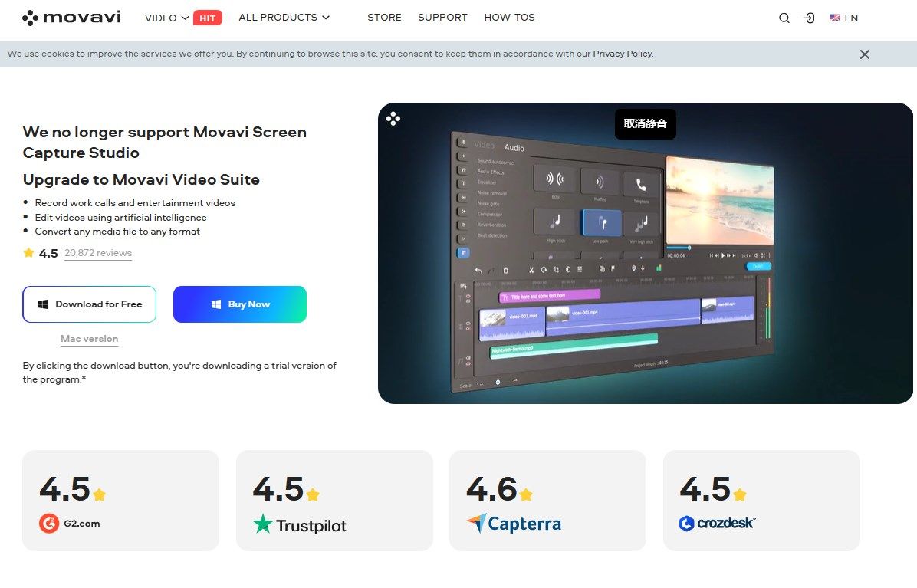The image size is (917, 588).
Task: Click 'Record work calls and entertainment videos' text
Action: (x=135, y=203)
